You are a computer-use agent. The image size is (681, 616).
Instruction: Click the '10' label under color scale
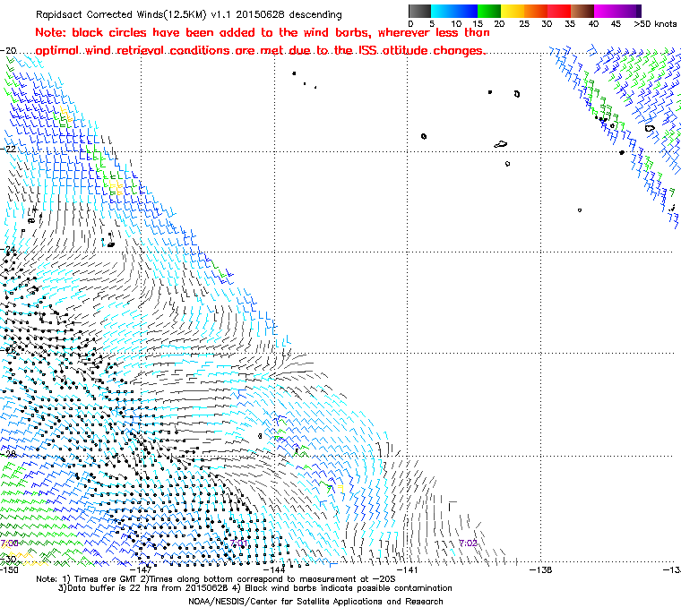click(x=456, y=24)
